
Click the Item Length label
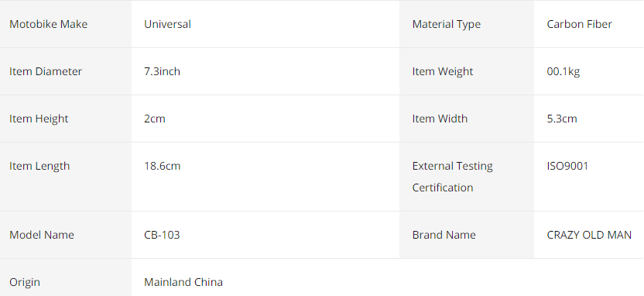(39, 166)
